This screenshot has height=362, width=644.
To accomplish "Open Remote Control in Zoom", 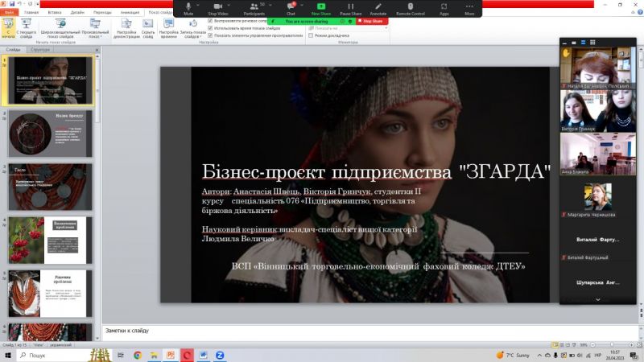I will 410,9.
